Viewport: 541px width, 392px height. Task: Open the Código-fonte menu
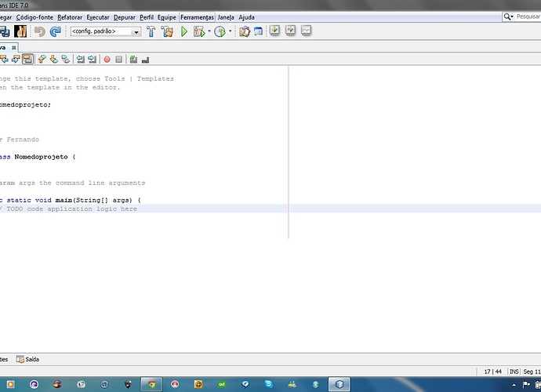tap(34, 17)
